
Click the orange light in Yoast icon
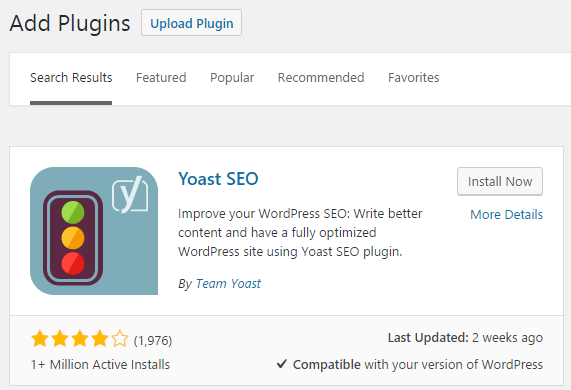[73, 238]
